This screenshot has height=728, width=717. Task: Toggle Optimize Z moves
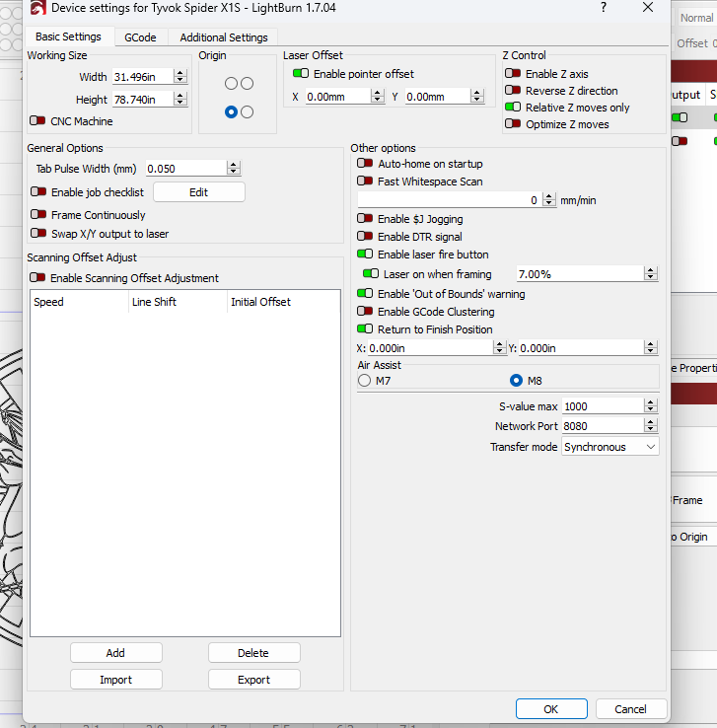coord(513,123)
